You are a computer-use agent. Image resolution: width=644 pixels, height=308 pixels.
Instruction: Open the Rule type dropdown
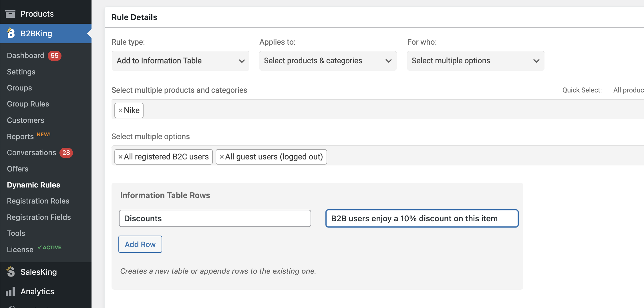pos(180,61)
